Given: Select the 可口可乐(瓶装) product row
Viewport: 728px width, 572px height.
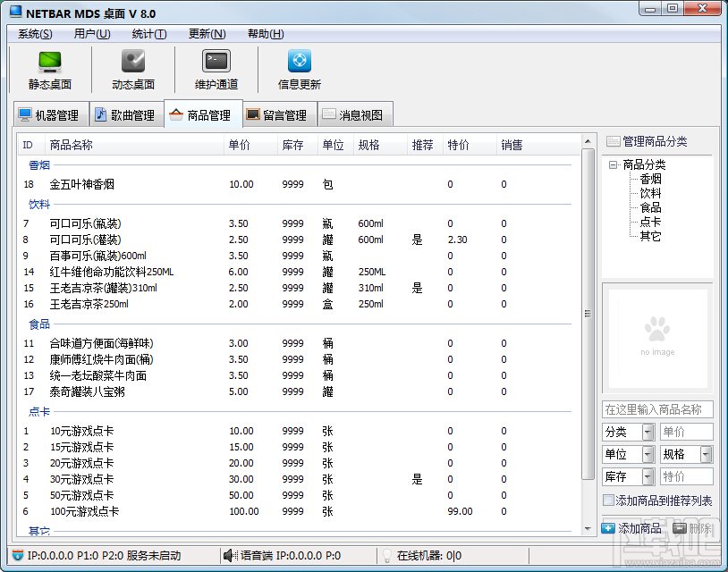Looking at the screenshot, I should pos(299,223).
